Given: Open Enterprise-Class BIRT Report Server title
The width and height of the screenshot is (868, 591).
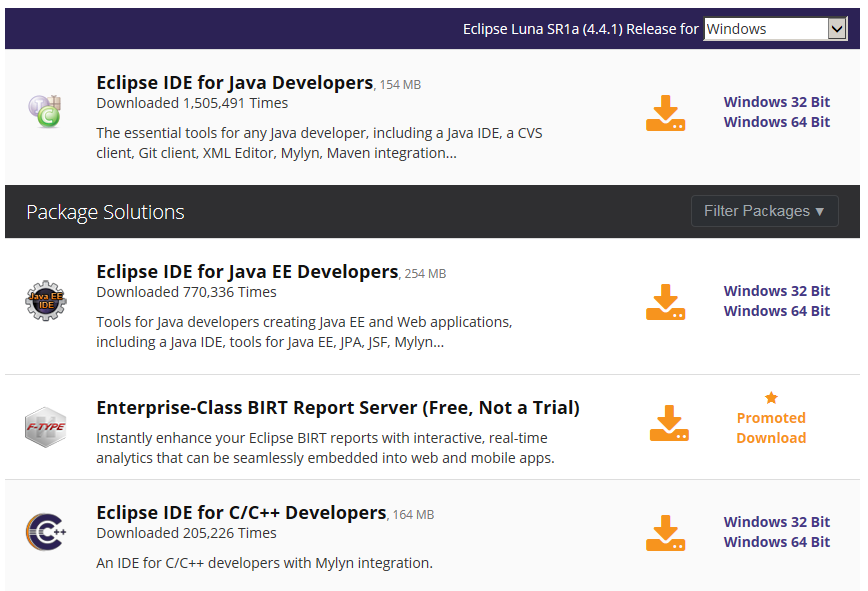Looking at the screenshot, I should pyautogui.click(x=338, y=408).
